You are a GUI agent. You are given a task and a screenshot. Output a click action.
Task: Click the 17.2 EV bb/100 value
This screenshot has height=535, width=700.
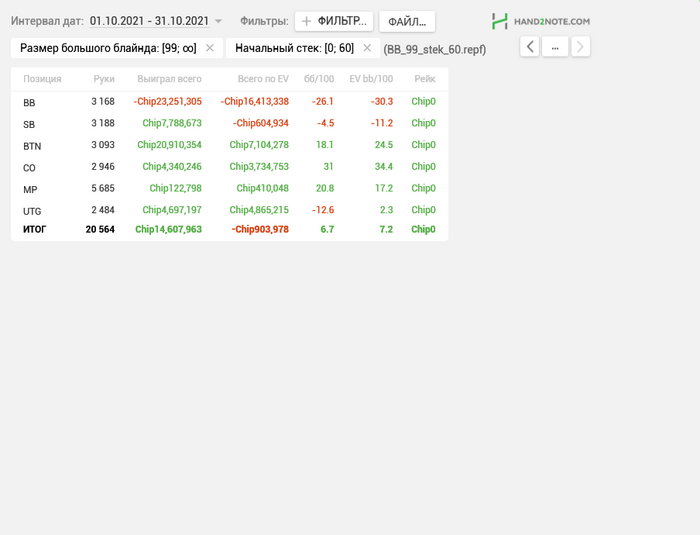(x=383, y=188)
